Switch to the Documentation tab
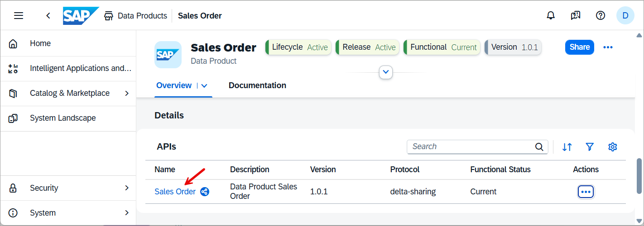Viewport: 644px width, 226px height. pyautogui.click(x=257, y=85)
